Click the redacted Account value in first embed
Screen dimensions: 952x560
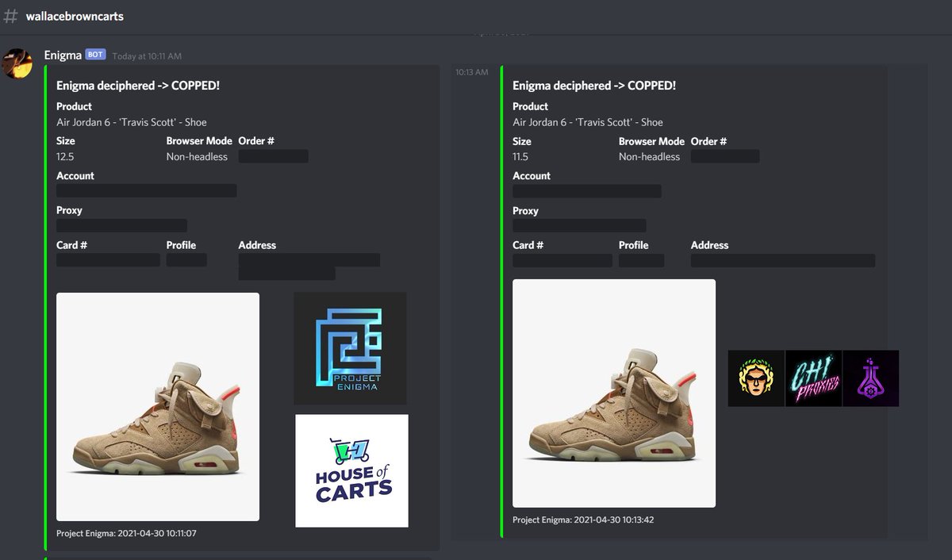[147, 190]
